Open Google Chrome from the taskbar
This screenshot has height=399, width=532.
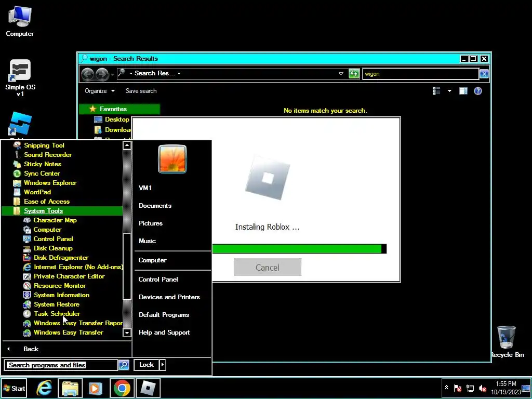(122, 388)
